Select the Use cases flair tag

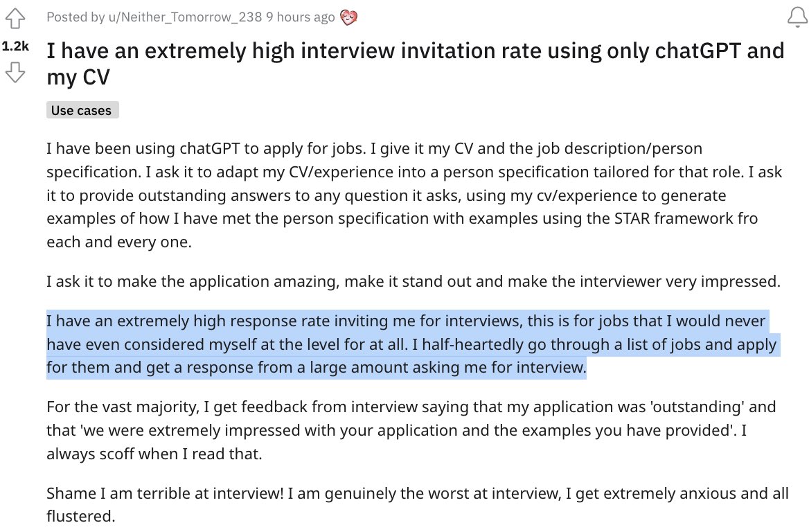tap(82, 110)
